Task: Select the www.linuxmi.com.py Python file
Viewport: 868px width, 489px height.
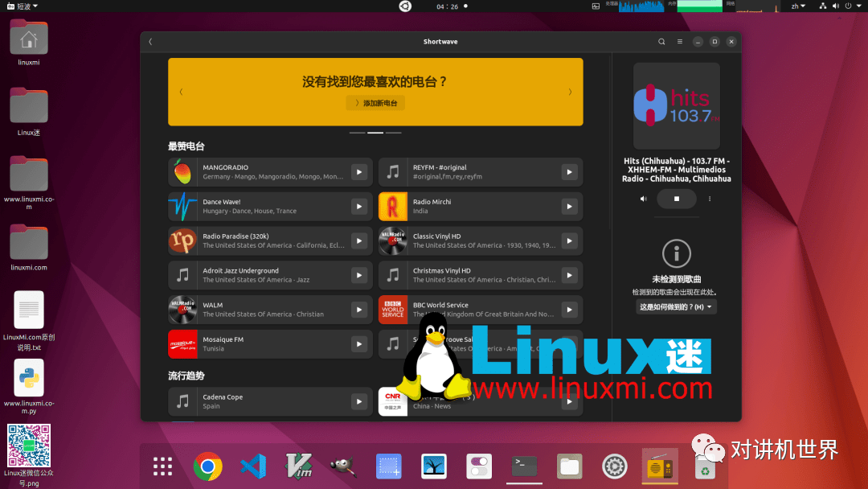Action: coord(29,387)
